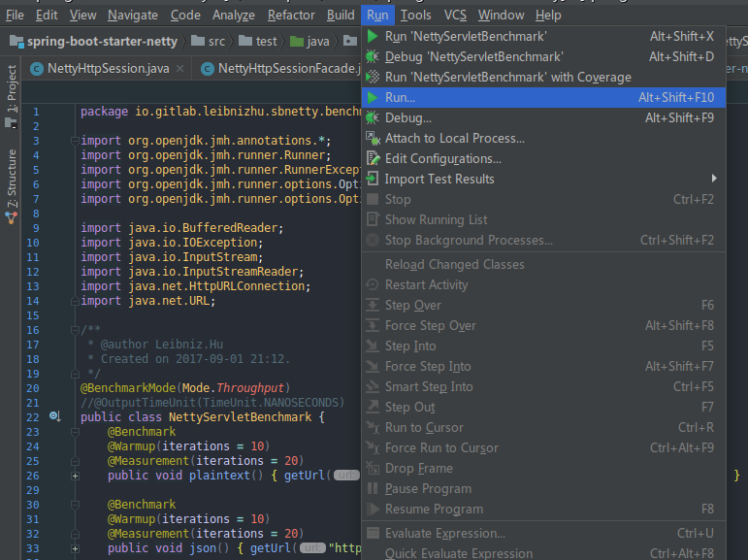Open the Structure tool window side button
The height and width of the screenshot is (560, 748).
pyautogui.click(x=12, y=184)
